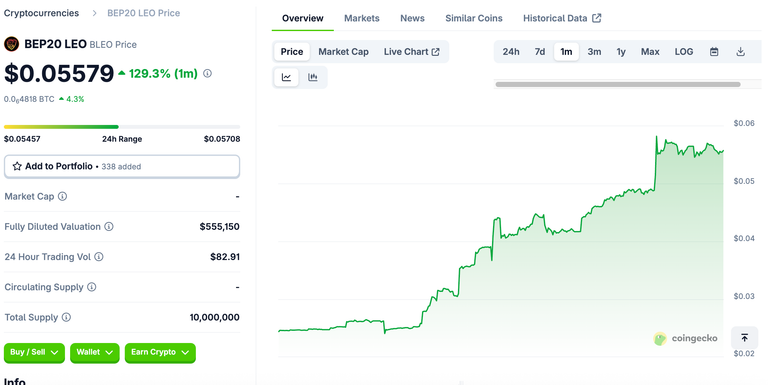This screenshot has height=385, width=768.
Task: Click the horizontal scrollbar under time ranges
Action: pyautogui.click(x=618, y=84)
